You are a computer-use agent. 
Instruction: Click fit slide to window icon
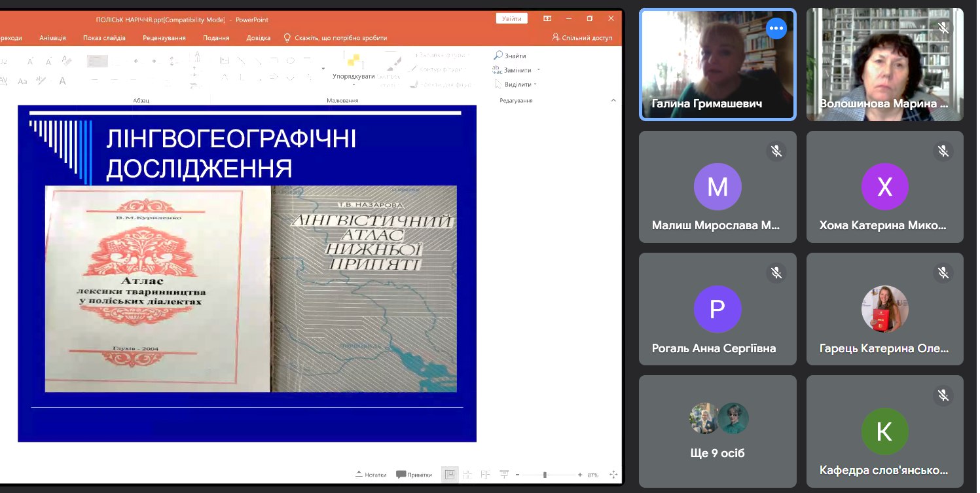click(613, 475)
